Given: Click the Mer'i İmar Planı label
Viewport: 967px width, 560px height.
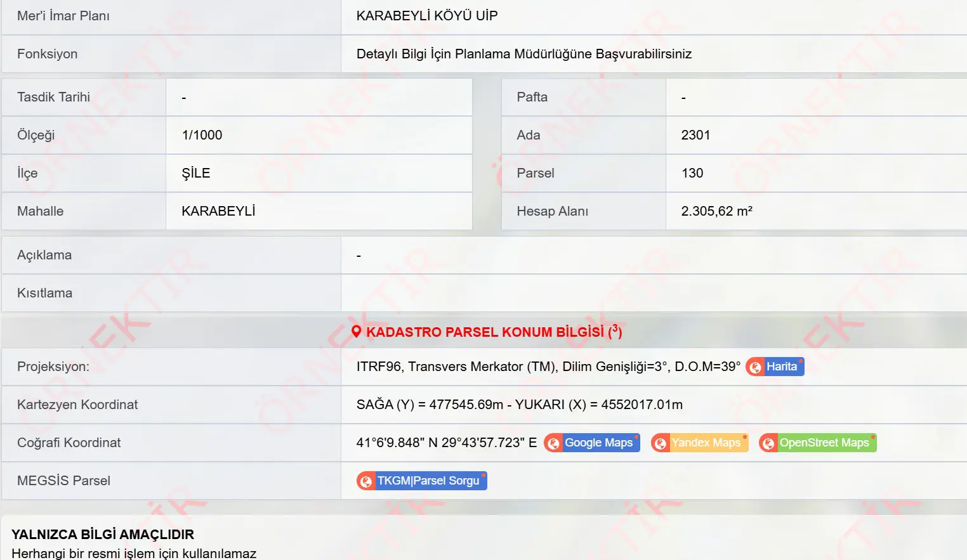Looking at the screenshot, I should [x=63, y=16].
